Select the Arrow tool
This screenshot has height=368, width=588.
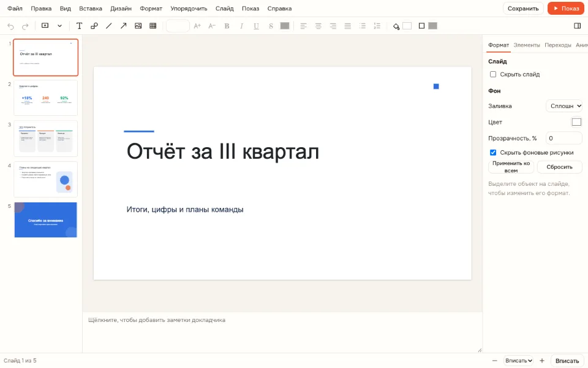click(x=123, y=26)
